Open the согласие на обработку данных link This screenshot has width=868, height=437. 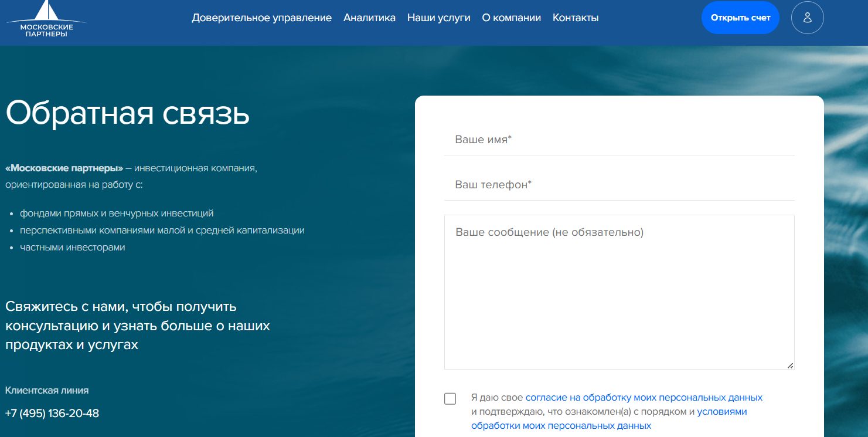click(644, 397)
